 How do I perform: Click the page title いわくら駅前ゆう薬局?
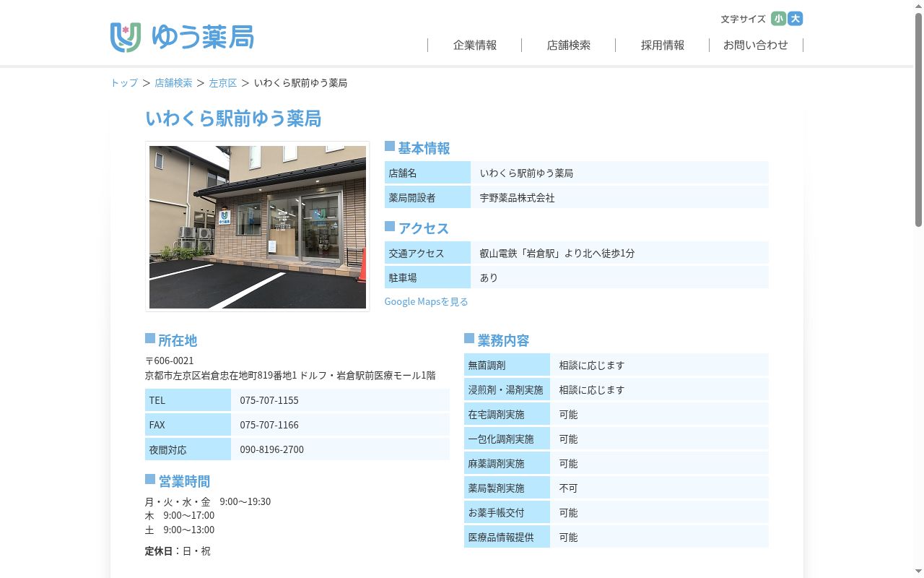point(233,118)
